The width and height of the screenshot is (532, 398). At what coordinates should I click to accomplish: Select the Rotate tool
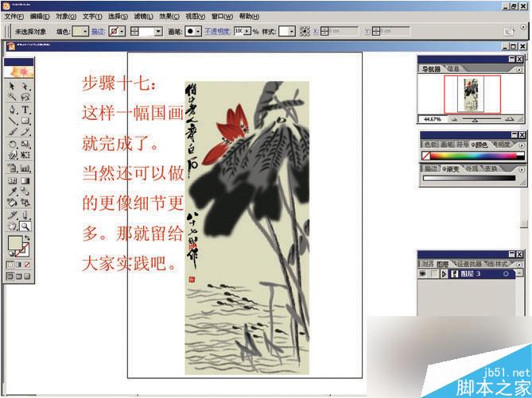point(12,145)
